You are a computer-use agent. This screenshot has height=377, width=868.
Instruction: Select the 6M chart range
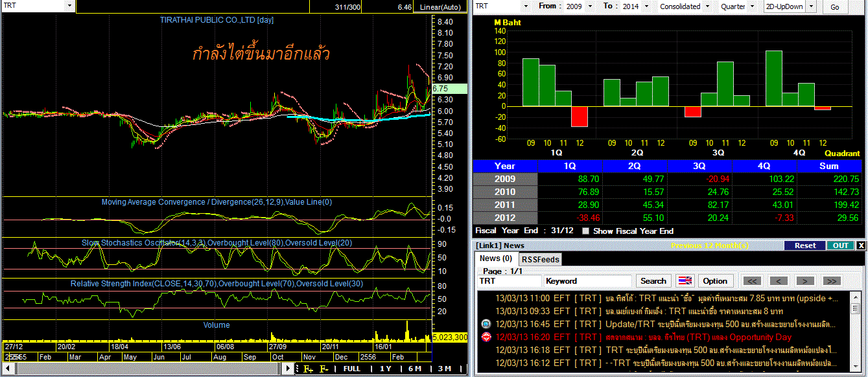coord(414,369)
